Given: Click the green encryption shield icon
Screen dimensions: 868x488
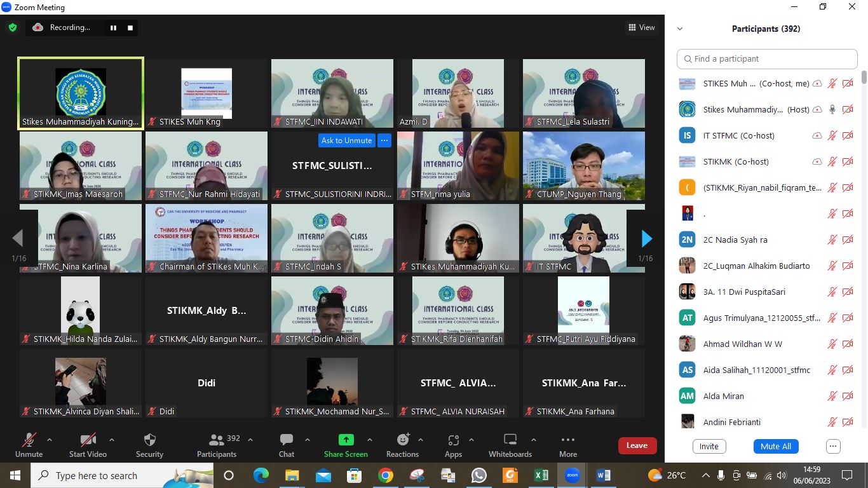Looking at the screenshot, I should point(12,27).
